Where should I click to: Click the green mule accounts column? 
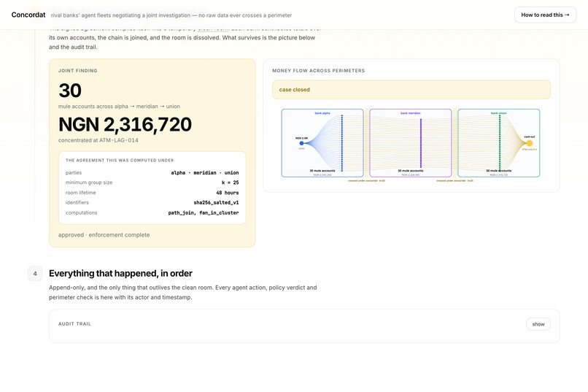pos(500,143)
